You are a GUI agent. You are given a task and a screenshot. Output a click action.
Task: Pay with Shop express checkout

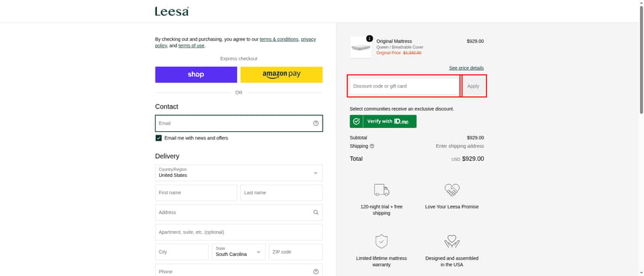coord(196,74)
